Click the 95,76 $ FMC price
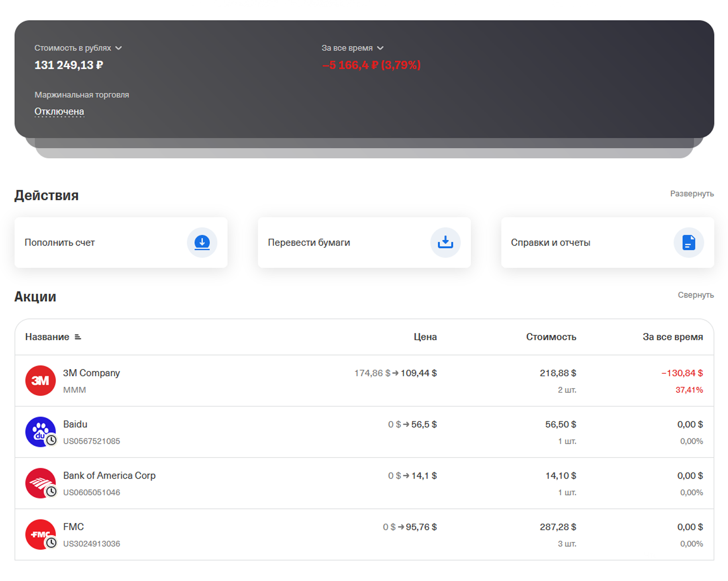Screen dimensions: 728x581 pos(421,526)
